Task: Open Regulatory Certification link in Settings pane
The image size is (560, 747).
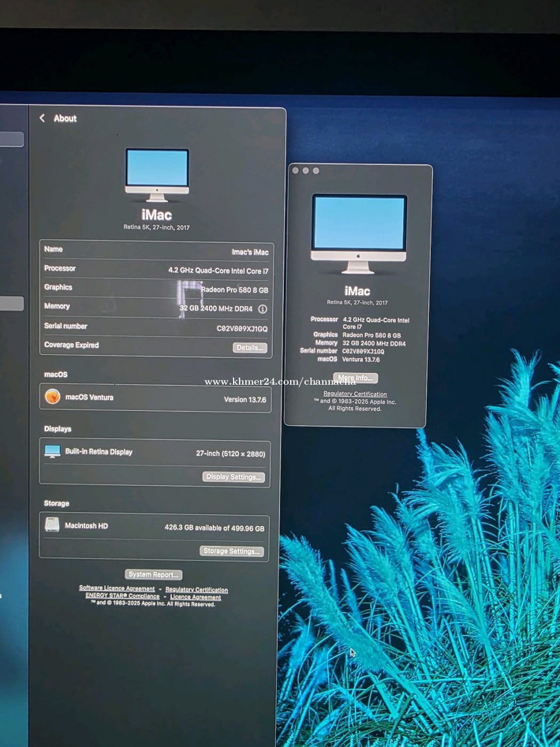Action: coord(196,590)
